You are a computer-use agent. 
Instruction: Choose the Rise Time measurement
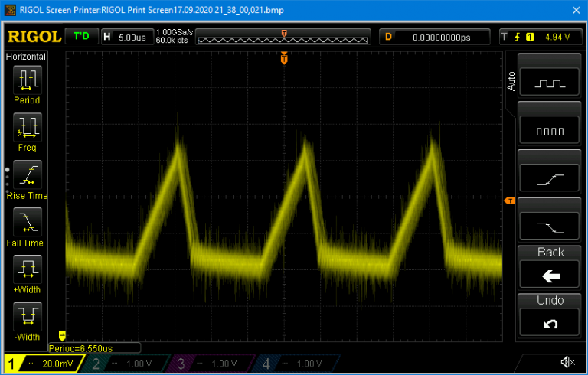[28, 174]
